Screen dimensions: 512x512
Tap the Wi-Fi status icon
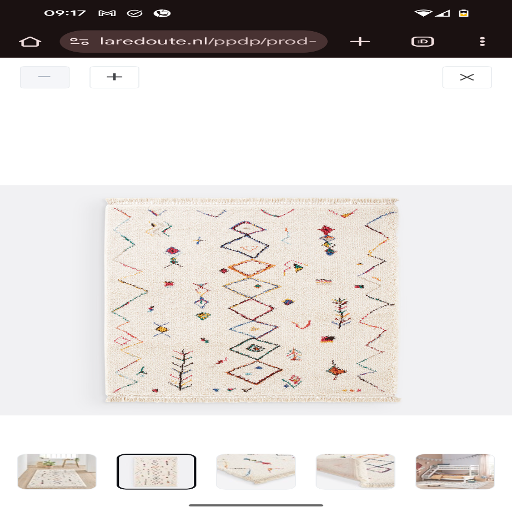pos(423,13)
